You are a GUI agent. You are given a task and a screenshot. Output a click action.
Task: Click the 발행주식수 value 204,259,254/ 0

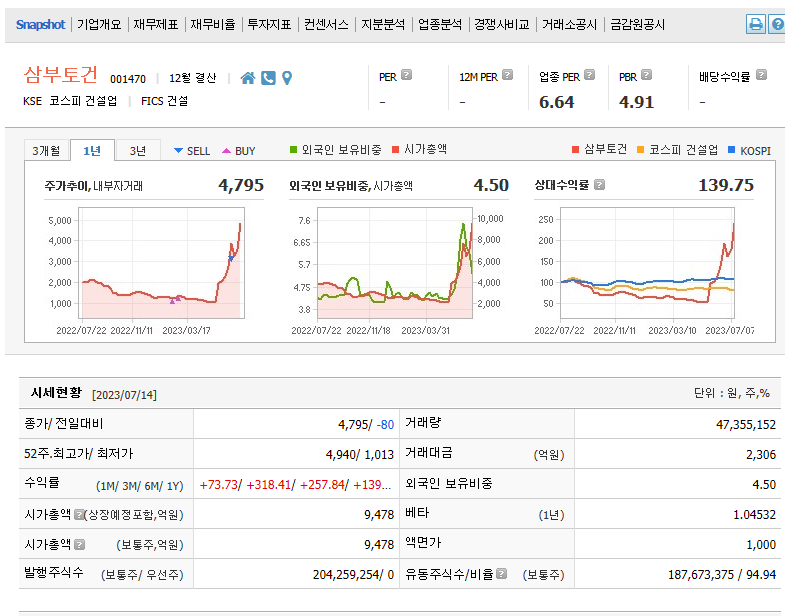[x=353, y=575]
